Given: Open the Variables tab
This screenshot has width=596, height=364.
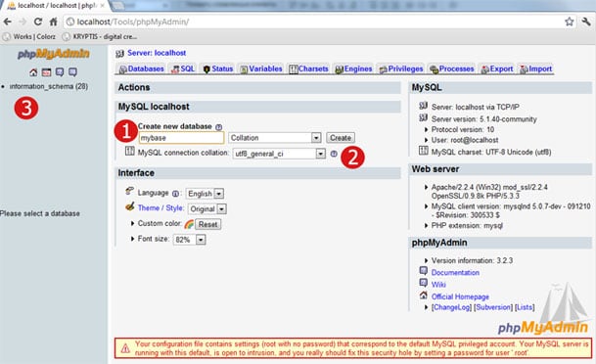Looking at the screenshot, I should click(x=261, y=68).
